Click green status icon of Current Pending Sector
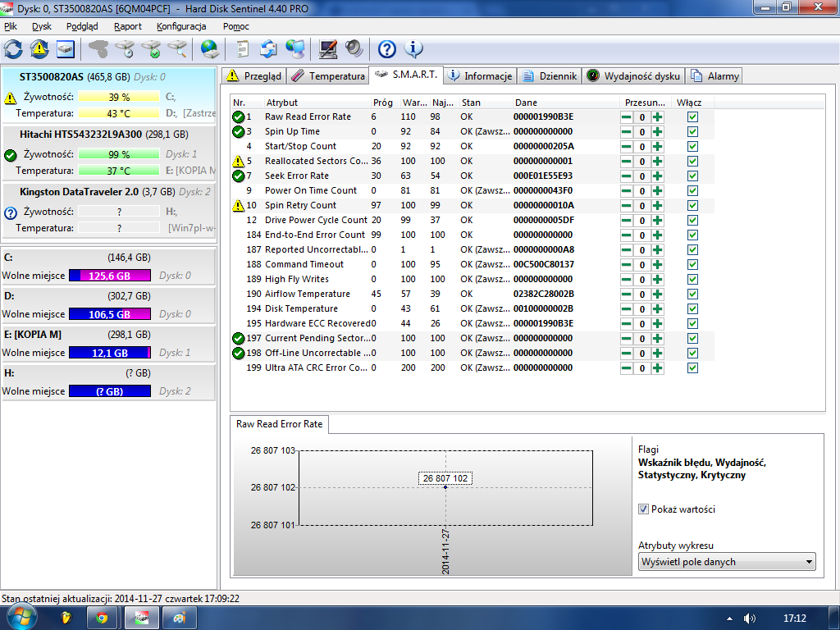 (239, 339)
